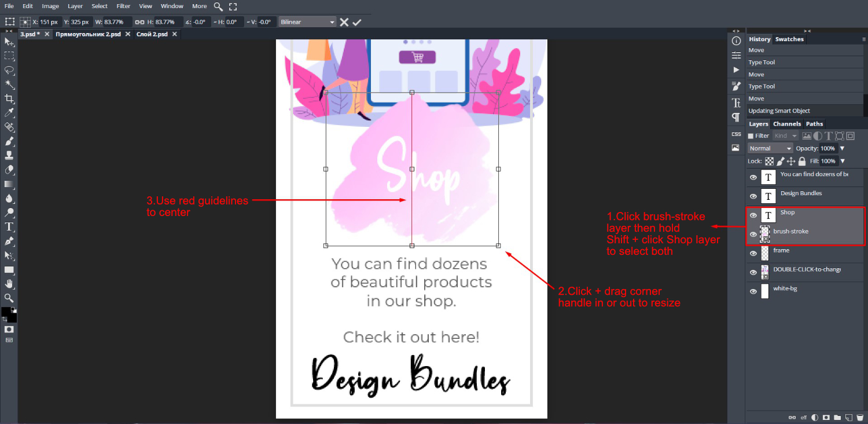The height and width of the screenshot is (424, 868).
Task: Create a new folder in Layers
Action: 837,417
